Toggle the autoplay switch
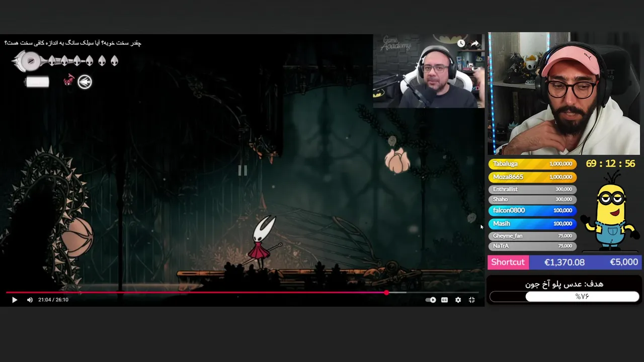Image resolution: width=644 pixels, height=362 pixels. 431,300
